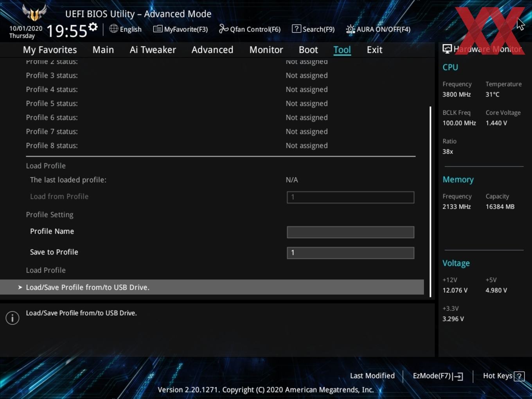Toggle AURA ON/OFF light icon
Viewport: 532px width, 399px height.
coord(350,29)
